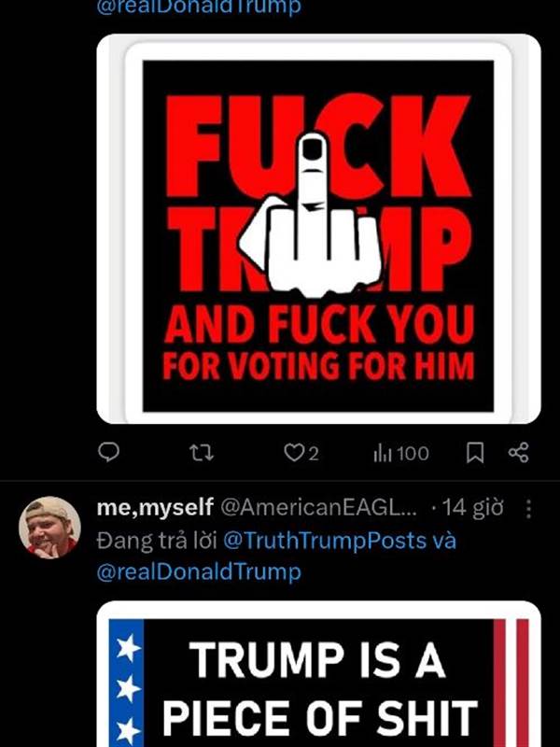Tap the cut-off @realDonaldTrump link at top
This screenshot has height=747, width=560.
199,7
